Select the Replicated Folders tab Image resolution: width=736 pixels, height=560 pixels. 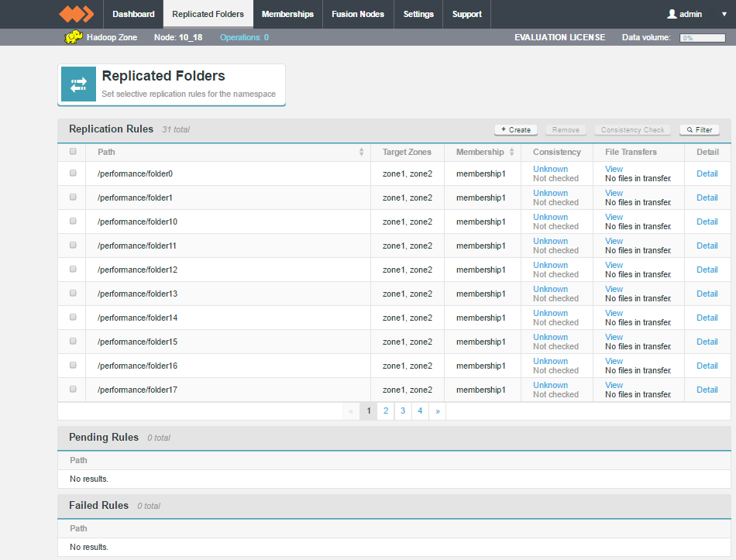click(208, 14)
